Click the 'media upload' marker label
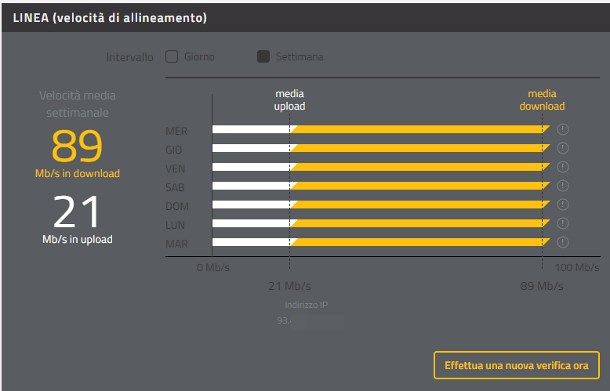The image size is (610, 391). [x=289, y=100]
